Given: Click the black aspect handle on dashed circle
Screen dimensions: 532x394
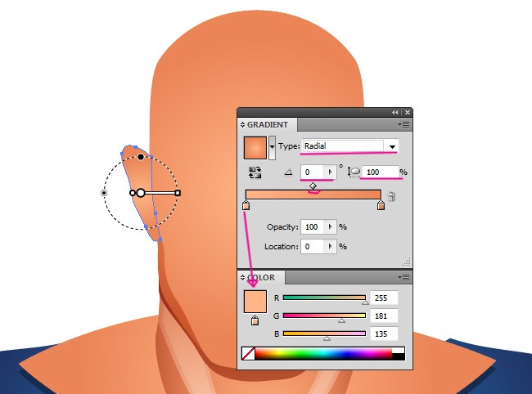Looking at the screenshot, I should click(x=141, y=156).
